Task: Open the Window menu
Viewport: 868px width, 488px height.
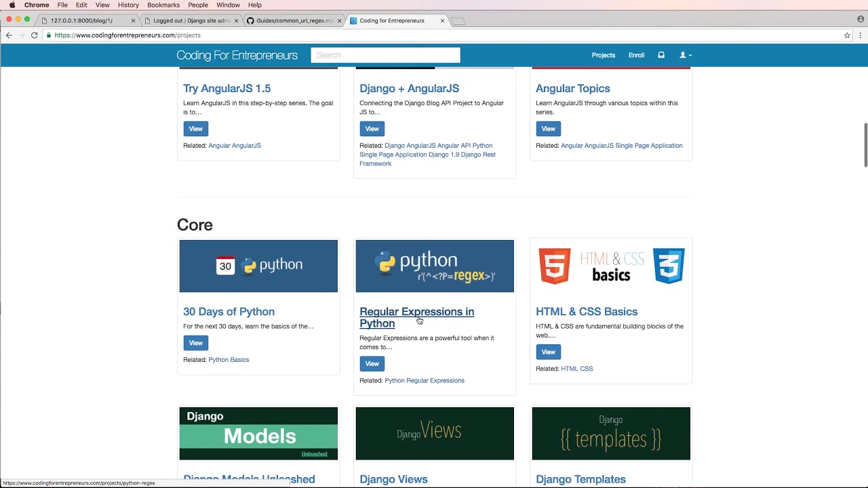Action: (228, 5)
